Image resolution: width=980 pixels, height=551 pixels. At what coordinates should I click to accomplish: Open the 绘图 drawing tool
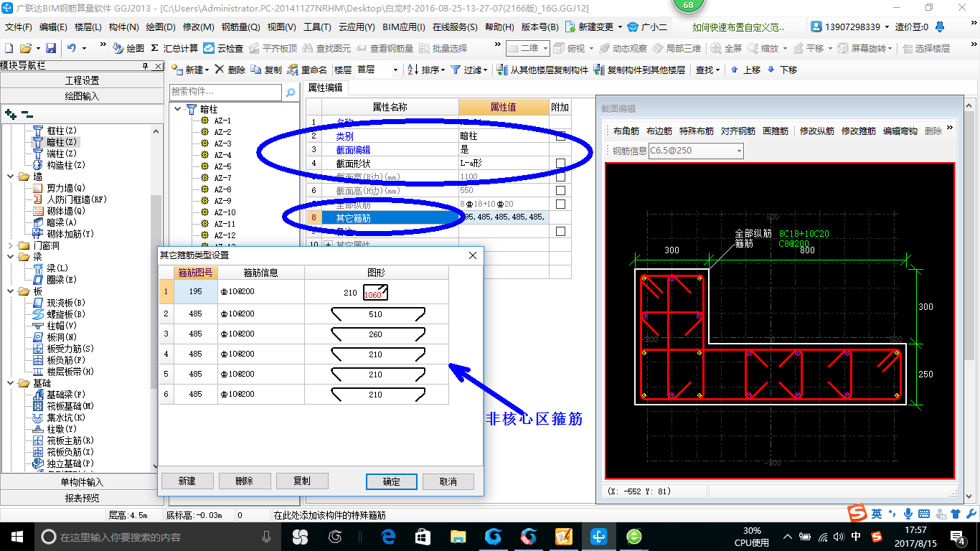(129, 48)
